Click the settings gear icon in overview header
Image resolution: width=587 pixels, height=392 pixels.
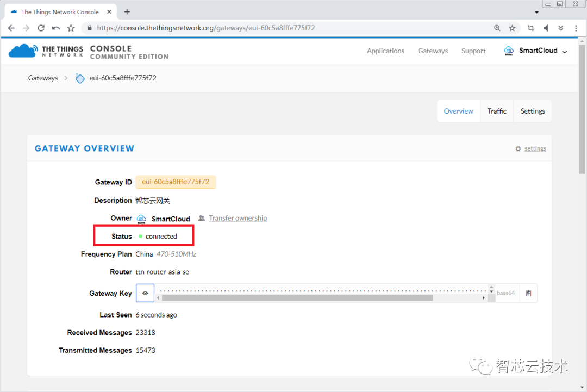click(518, 148)
